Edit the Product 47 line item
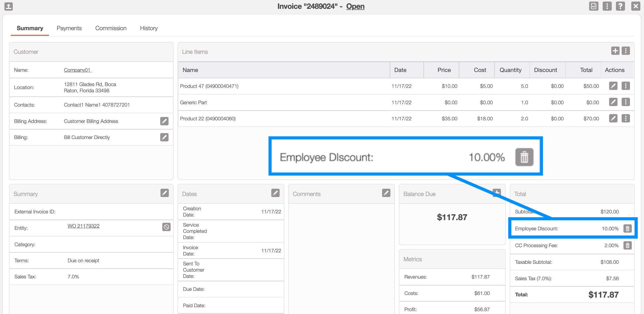Screen dimensions: 644x314 613,86
